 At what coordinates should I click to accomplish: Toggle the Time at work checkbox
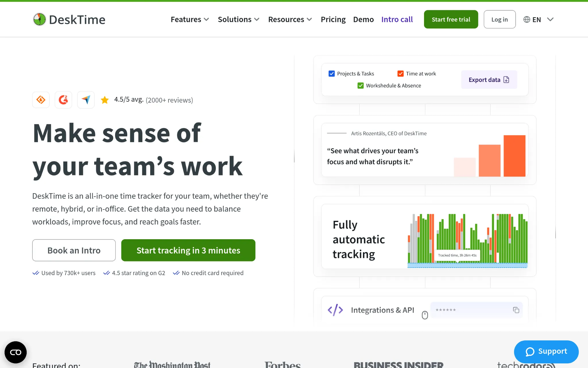click(x=401, y=74)
